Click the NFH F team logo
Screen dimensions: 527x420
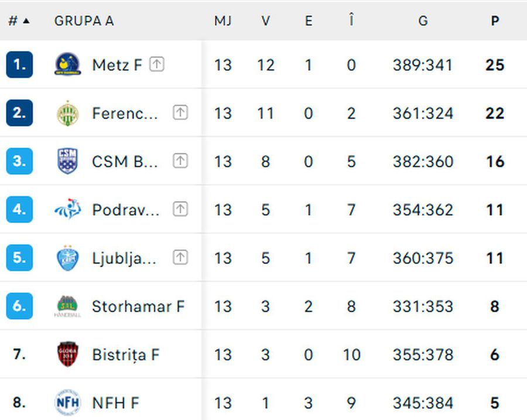(67, 403)
